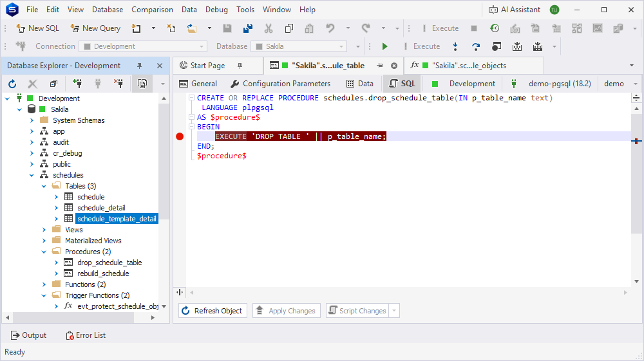Viewport: 644px width, 361px height.
Task: Click the Redo arrow icon
Action: (366, 28)
